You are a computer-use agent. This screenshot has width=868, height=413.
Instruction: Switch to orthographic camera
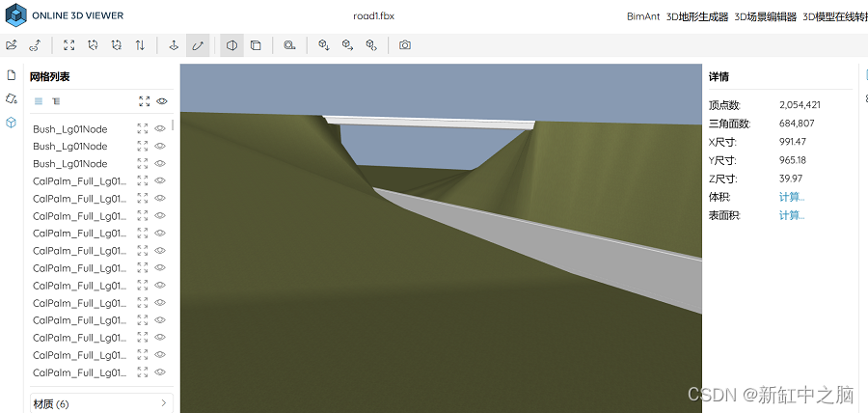(x=256, y=45)
